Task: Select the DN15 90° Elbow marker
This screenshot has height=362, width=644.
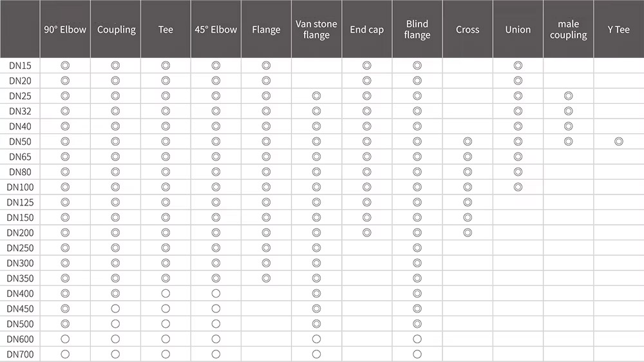Action: click(x=65, y=66)
